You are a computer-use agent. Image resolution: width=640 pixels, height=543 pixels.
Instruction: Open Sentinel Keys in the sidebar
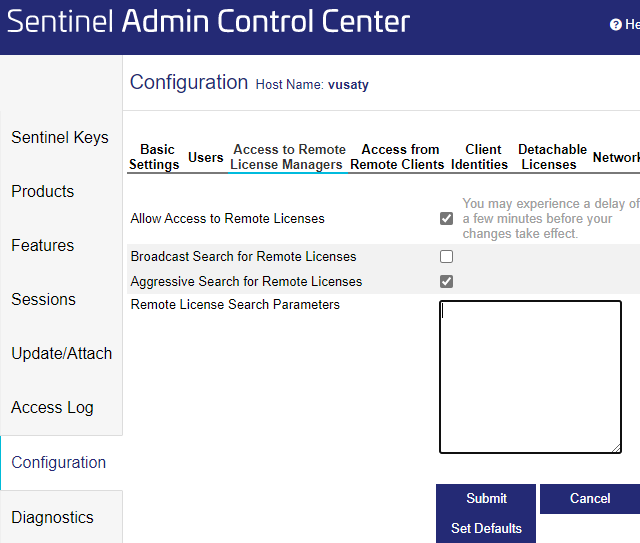coord(60,137)
